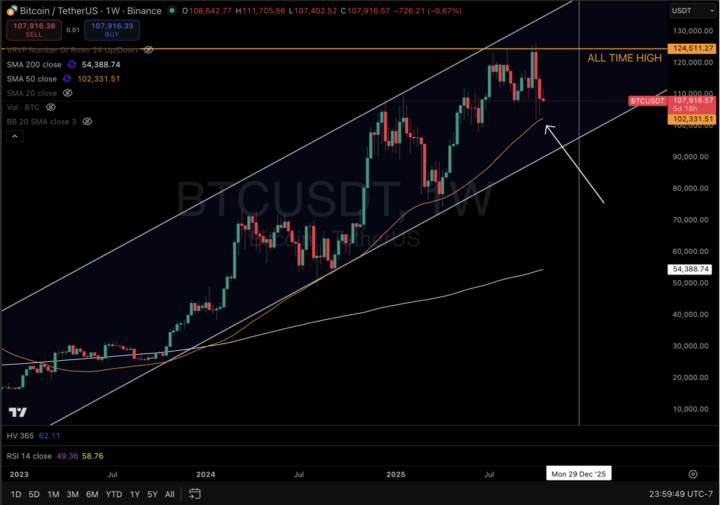Click the 49.36 RSI value
720x505 pixels.
click(67, 455)
